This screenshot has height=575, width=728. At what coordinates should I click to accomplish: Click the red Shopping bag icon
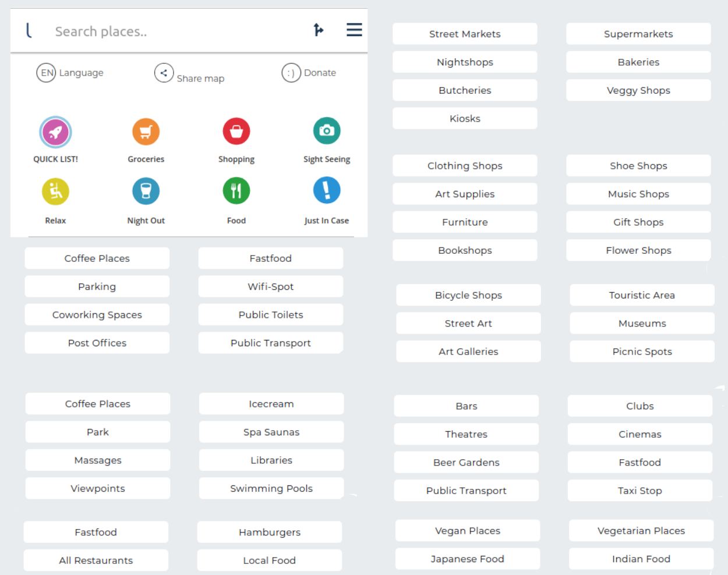tap(236, 132)
